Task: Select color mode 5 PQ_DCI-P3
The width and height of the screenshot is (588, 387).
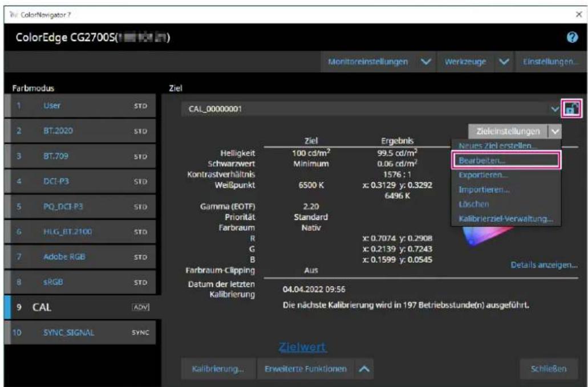Action: click(x=80, y=206)
